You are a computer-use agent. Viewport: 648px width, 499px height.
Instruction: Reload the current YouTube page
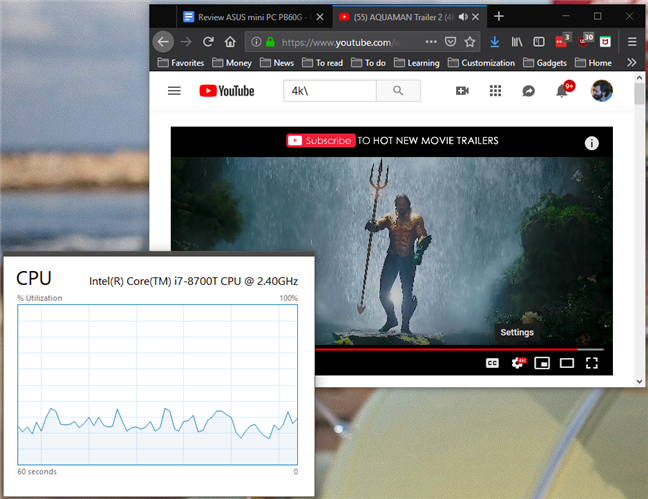208,41
